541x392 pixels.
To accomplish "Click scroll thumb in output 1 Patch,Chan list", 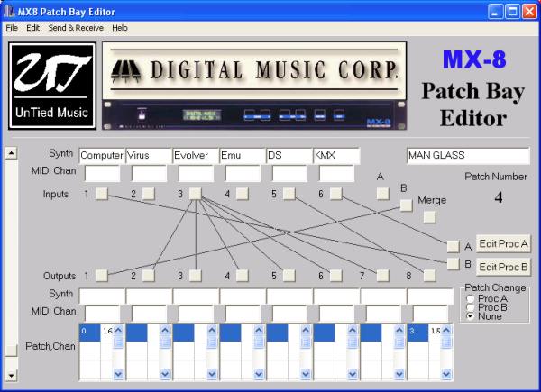I will [x=118, y=342].
